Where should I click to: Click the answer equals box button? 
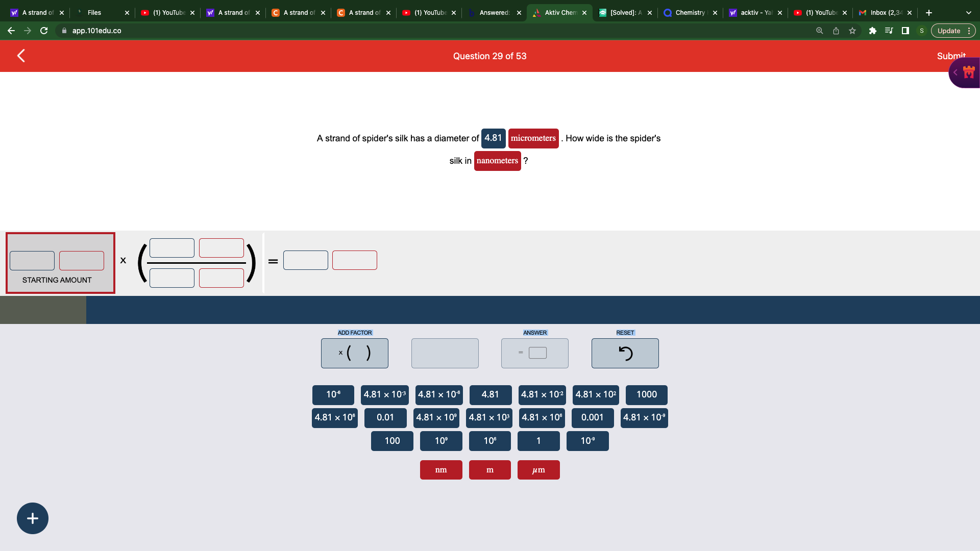pos(534,353)
